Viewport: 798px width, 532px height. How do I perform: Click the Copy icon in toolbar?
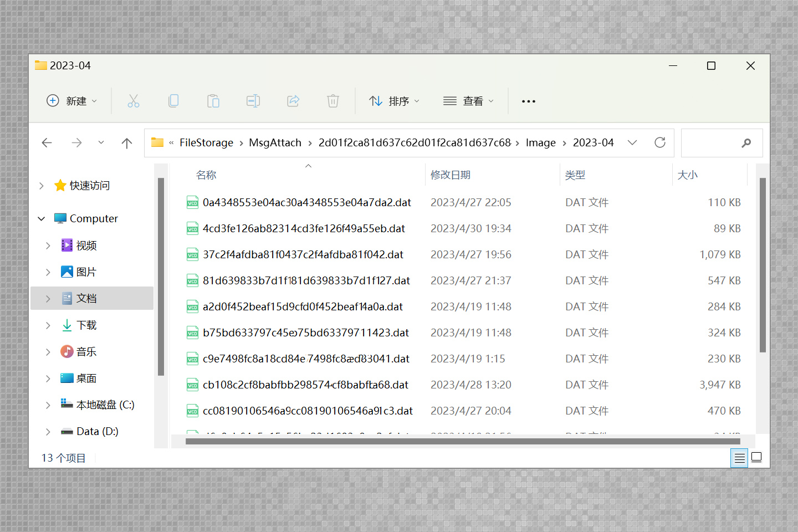point(173,101)
